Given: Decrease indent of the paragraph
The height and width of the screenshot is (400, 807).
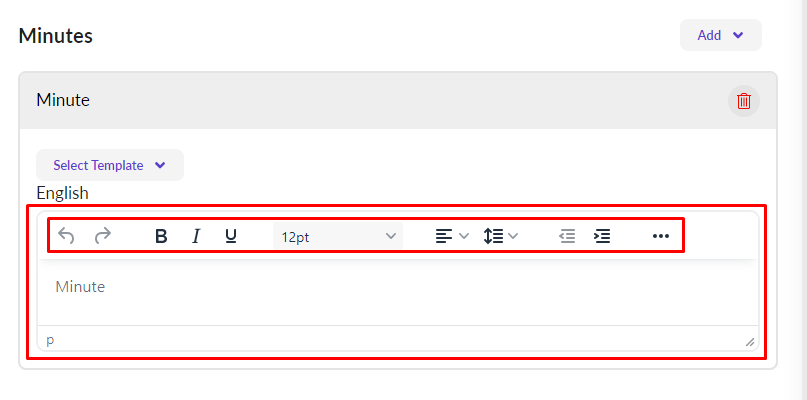Looking at the screenshot, I should pyautogui.click(x=567, y=236).
